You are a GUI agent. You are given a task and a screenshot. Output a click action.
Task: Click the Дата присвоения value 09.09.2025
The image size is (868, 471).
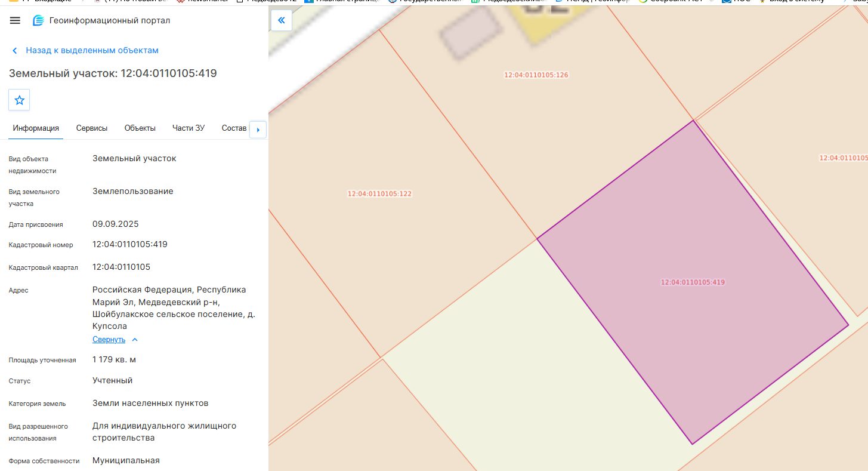[x=116, y=224]
